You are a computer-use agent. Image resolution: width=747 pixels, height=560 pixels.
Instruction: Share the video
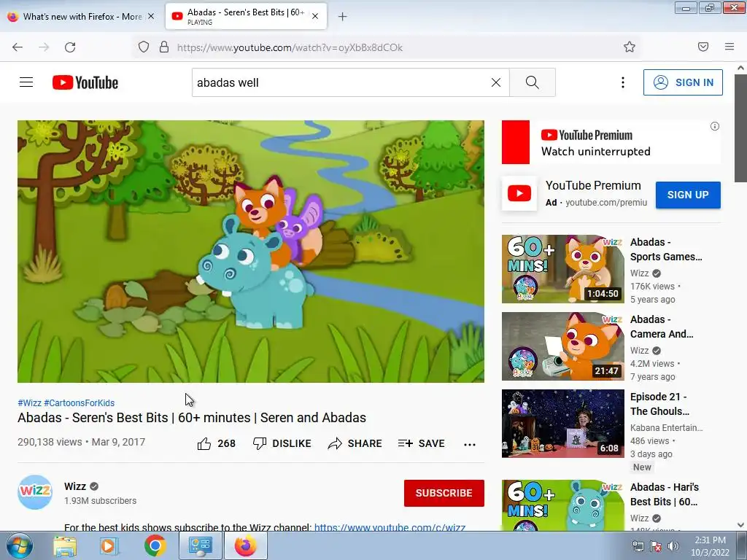point(355,443)
